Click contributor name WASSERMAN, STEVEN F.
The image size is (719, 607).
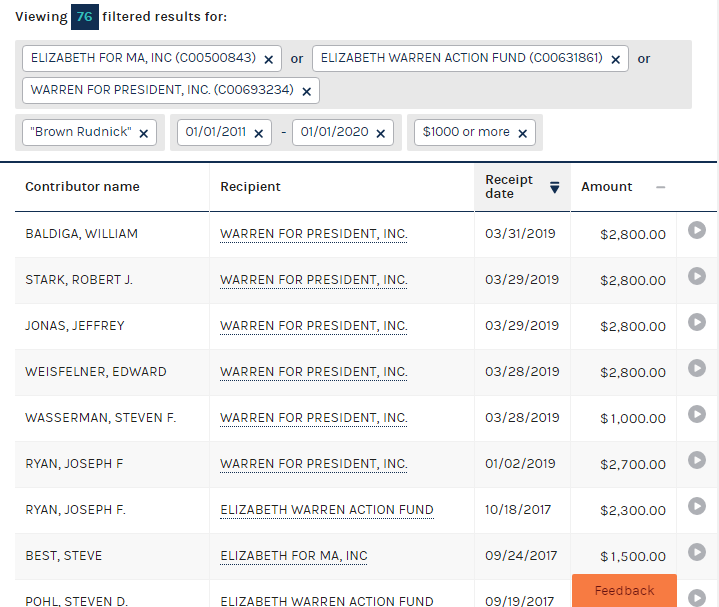(x=100, y=418)
